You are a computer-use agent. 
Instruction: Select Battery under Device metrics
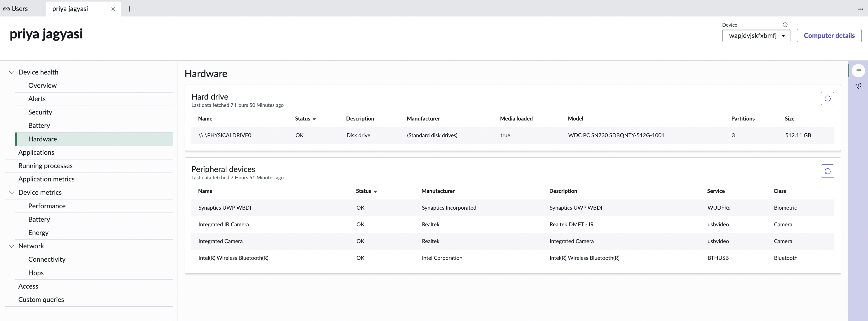click(x=94, y=220)
